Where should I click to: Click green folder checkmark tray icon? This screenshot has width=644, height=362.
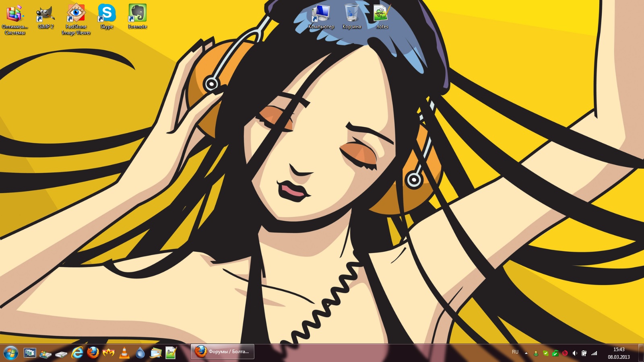555,353
